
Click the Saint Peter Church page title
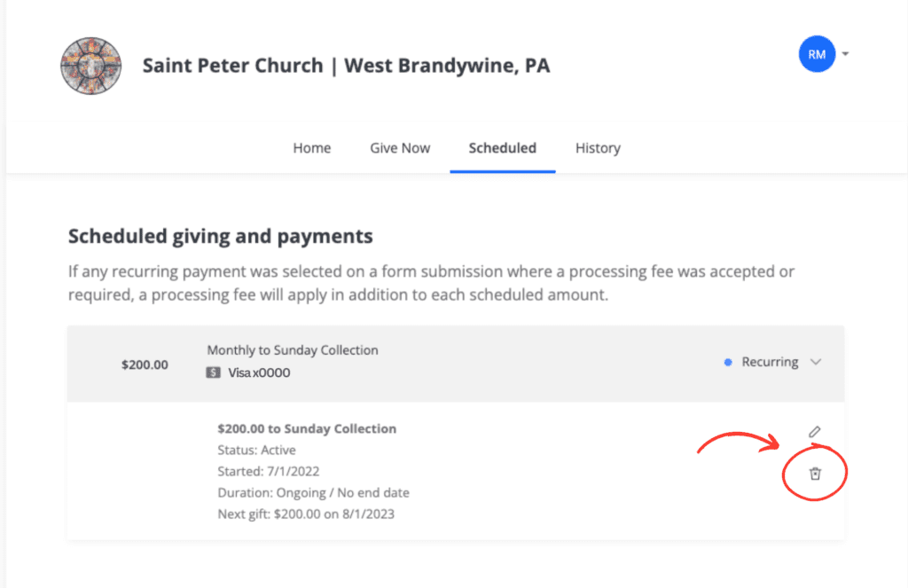[x=347, y=66]
